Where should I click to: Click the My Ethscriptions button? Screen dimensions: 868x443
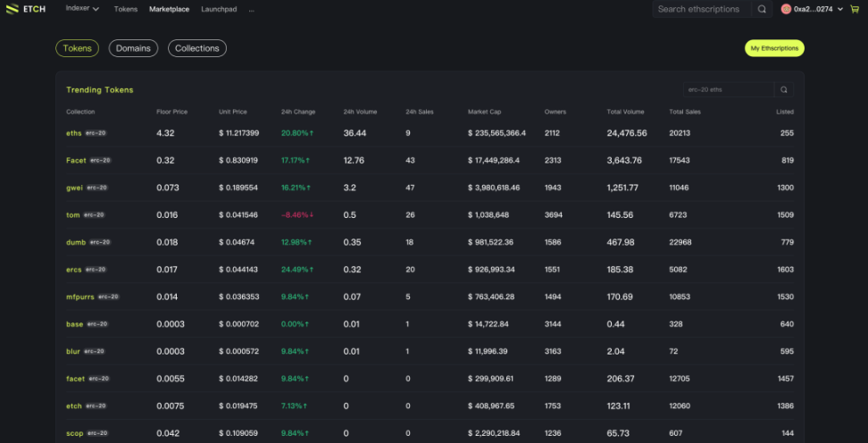tap(774, 48)
